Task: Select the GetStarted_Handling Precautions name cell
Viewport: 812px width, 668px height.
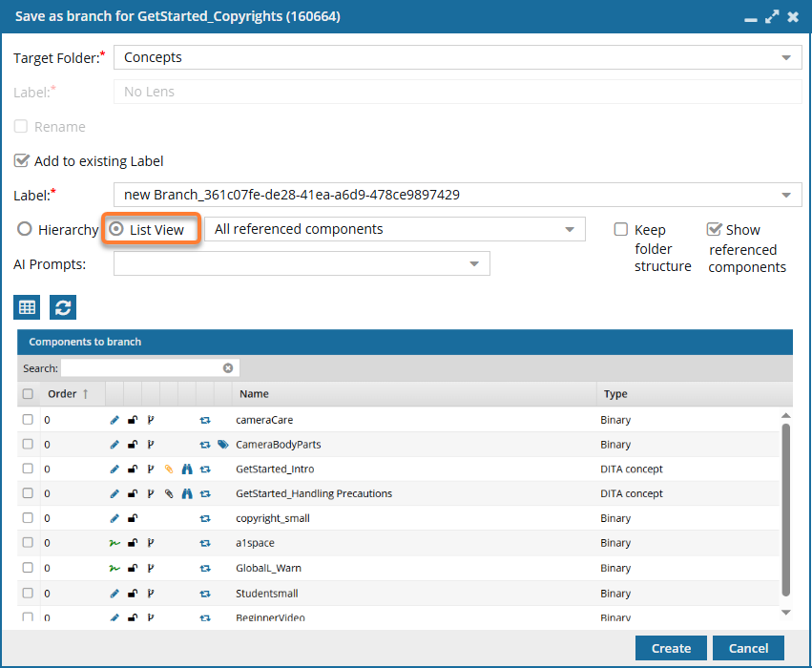Action: 314,493
